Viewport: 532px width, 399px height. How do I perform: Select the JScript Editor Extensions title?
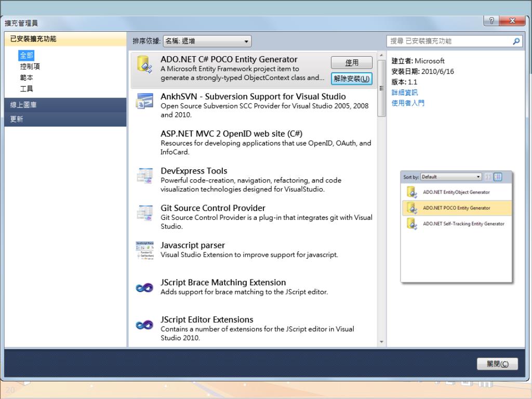point(207,320)
